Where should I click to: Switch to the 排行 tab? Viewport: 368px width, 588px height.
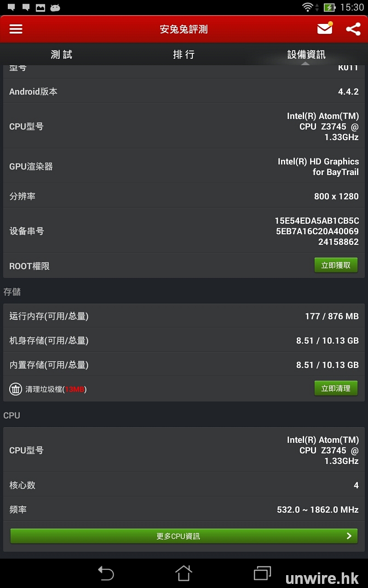(184, 55)
